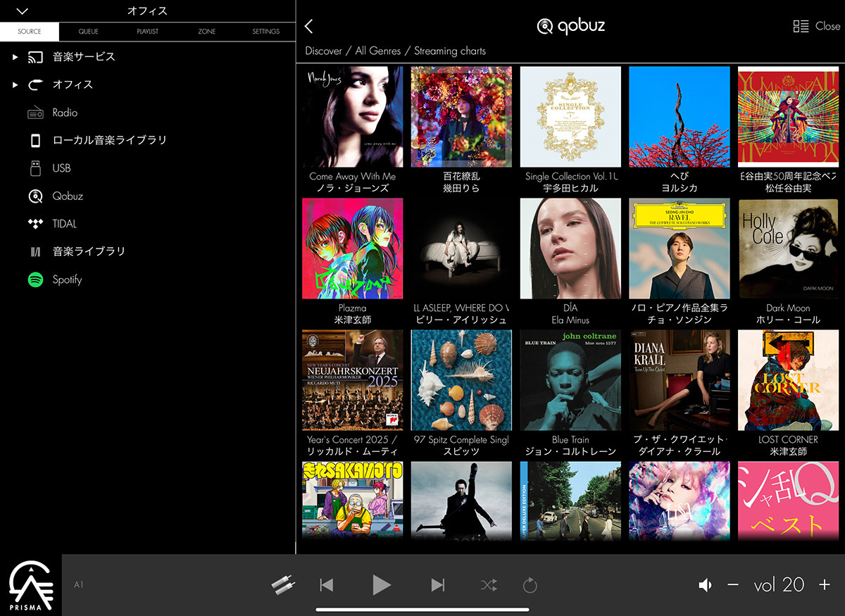
Task: Choose the USB drive icon
Action: [x=35, y=168]
